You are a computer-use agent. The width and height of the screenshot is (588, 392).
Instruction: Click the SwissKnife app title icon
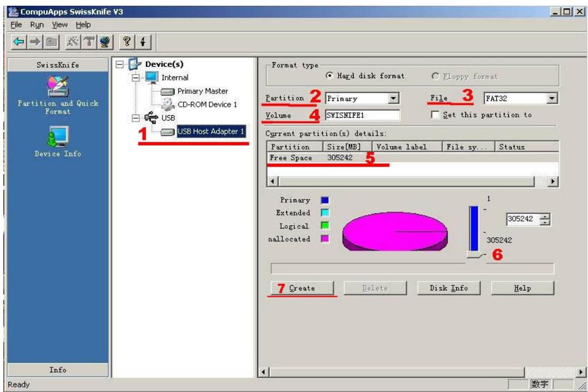[x=13, y=11]
